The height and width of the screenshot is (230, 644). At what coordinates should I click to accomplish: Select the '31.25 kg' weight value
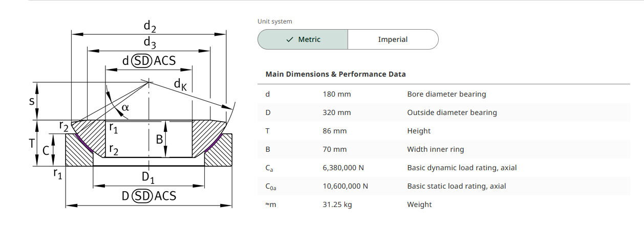point(337,204)
